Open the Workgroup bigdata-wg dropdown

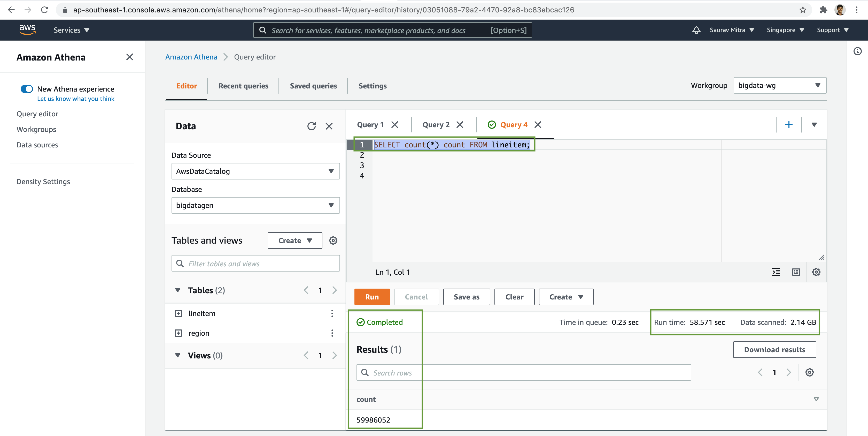(x=779, y=86)
